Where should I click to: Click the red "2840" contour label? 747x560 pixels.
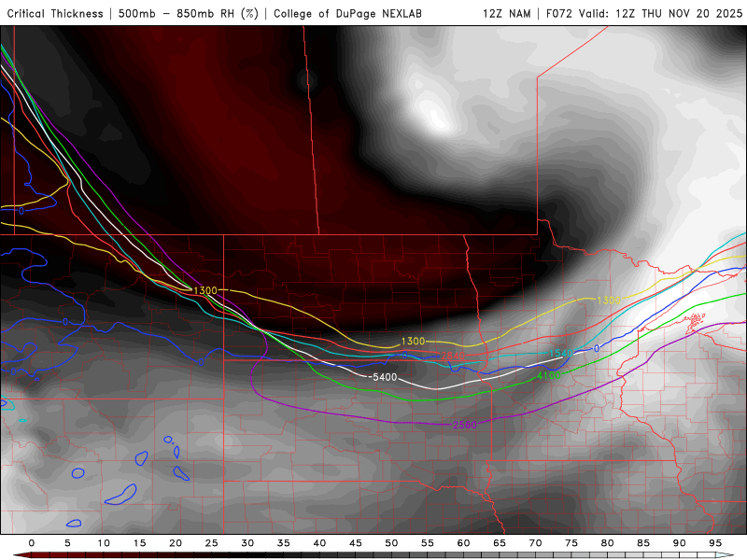coord(453,356)
